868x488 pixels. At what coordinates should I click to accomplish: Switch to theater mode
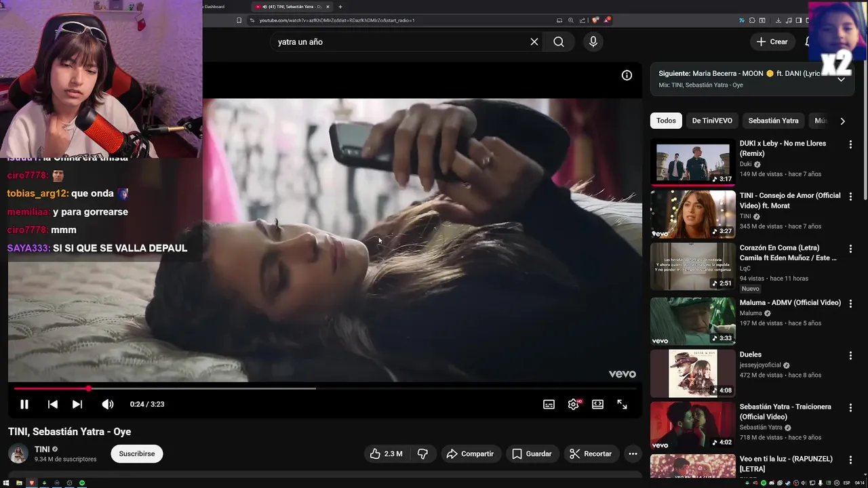pyautogui.click(x=597, y=405)
